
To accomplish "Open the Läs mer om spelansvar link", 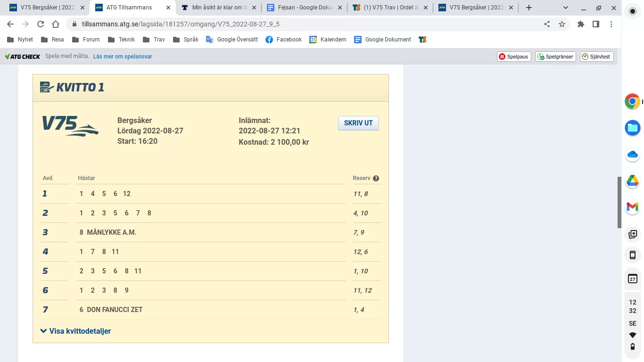I will pyautogui.click(x=123, y=56).
